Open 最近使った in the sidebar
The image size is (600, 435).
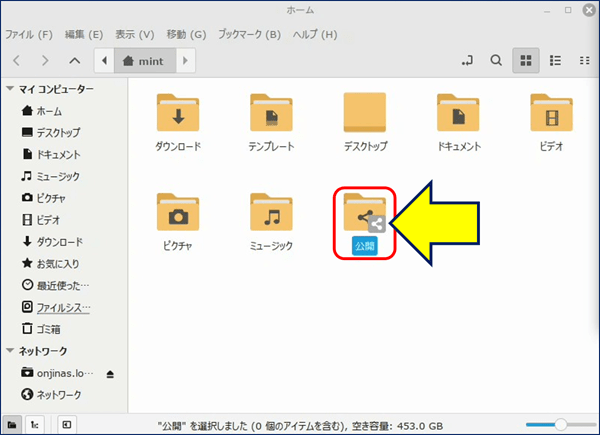(x=55, y=285)
